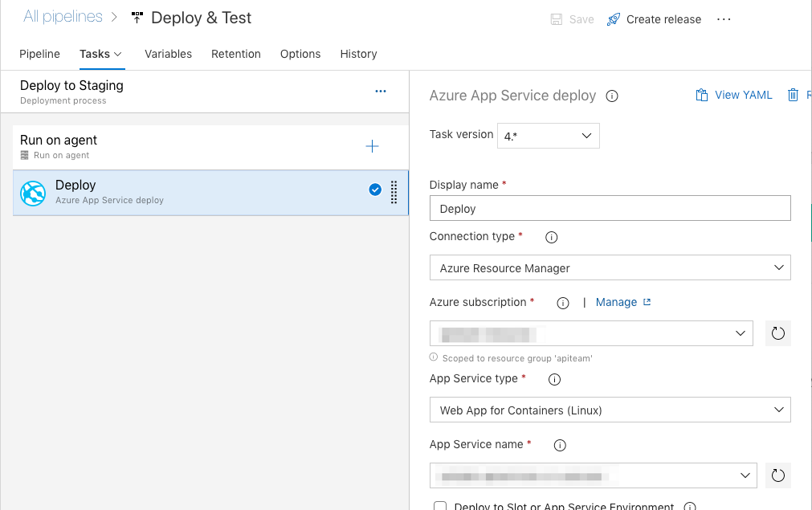The image size is (812, 510).
Task: Expand the Connection type dropdown
Action: (x=610, y=267)
